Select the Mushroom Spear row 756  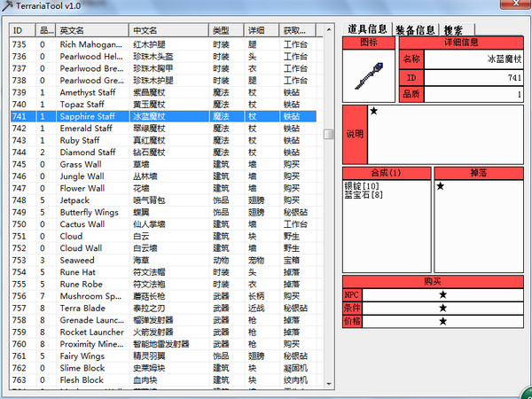click(x=163, y=296)
